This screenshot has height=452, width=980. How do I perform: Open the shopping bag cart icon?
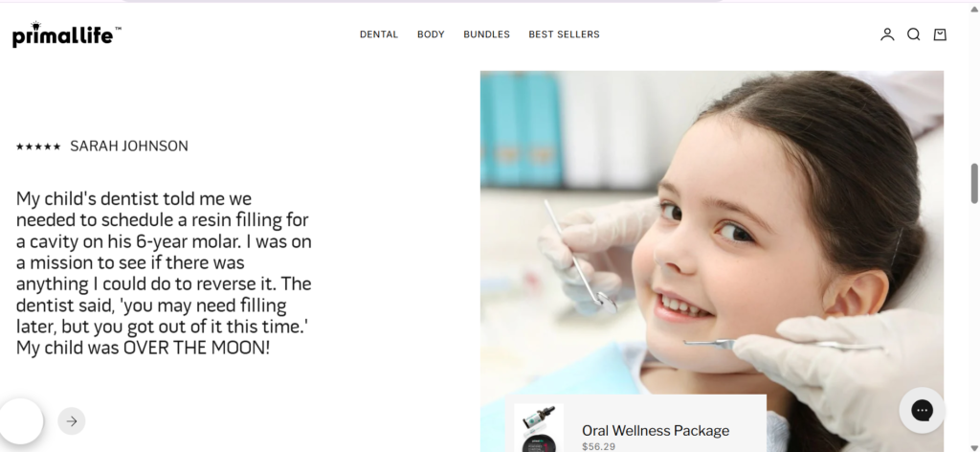[940, 34]
